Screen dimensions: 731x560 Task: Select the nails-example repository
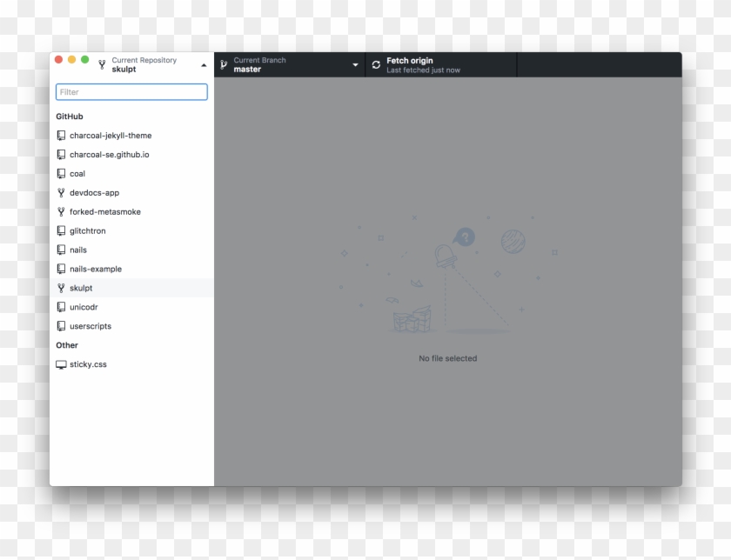coord(131,270)
